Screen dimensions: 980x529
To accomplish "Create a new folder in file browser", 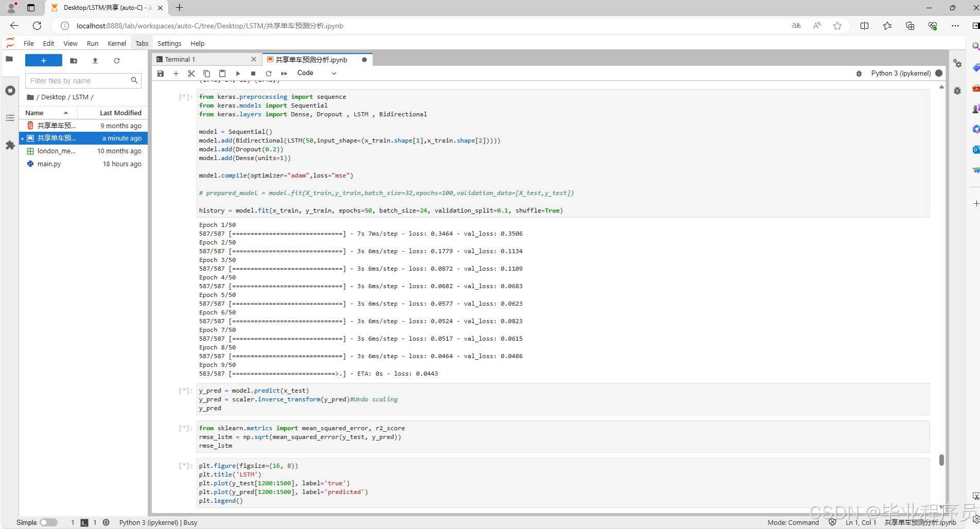I will 74,61.
